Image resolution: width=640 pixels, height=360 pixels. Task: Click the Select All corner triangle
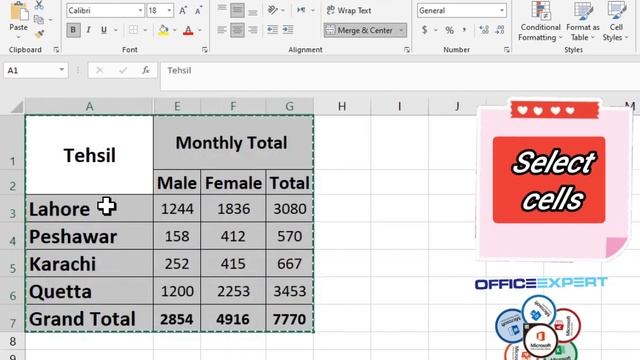[16, 107]
